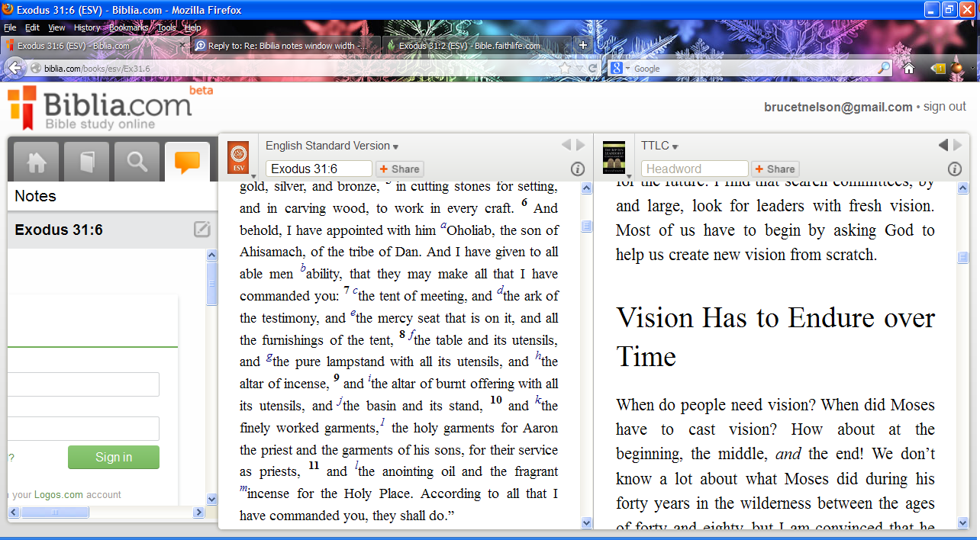Click the Firefox Home toolbar icon
The width and height of the screenshot is (980, 540).
(909, 68)
